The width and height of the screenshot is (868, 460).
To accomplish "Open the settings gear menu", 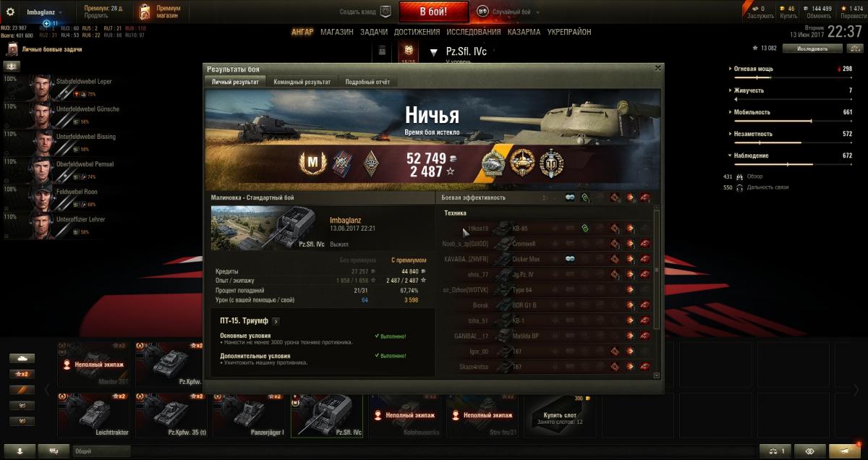I will pyautogui.click(x=10, y=12).
